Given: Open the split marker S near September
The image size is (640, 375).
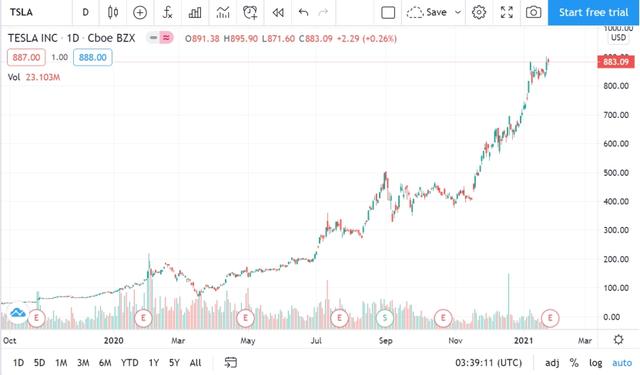Looking at the screenshot, I should point(385,318).
